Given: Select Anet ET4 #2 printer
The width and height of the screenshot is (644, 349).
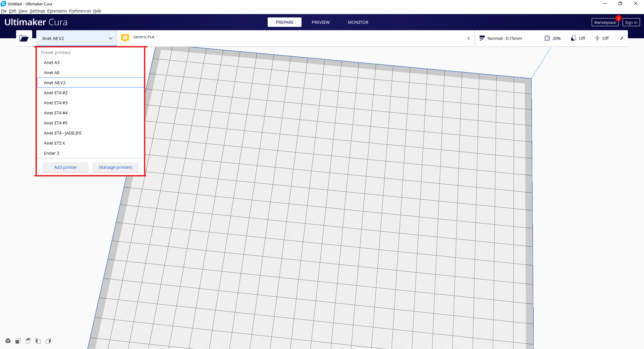Looking at the screenshot, I should click(90, 93).
